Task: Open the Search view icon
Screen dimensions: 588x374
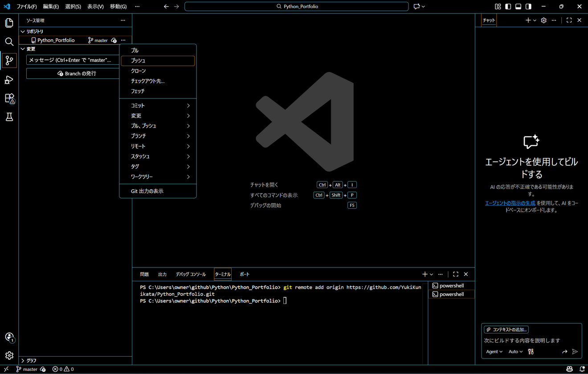Action: point(9,42)
